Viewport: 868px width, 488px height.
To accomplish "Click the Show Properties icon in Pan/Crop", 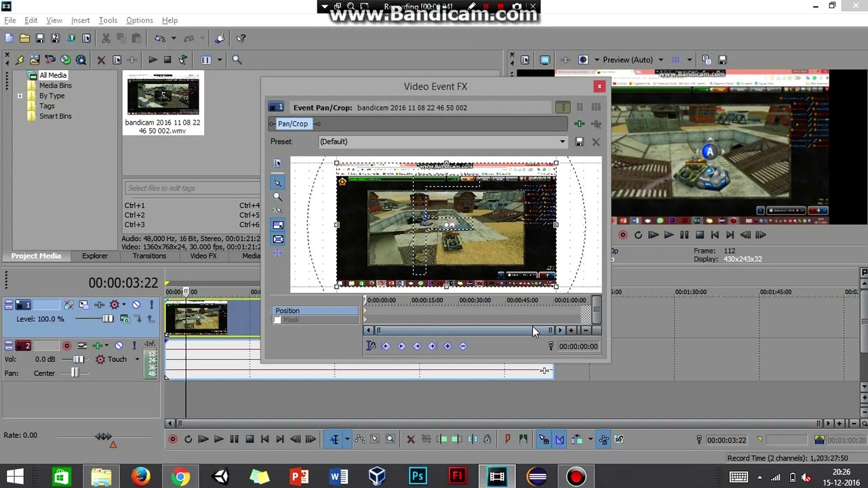I will [x=277, y=163].
